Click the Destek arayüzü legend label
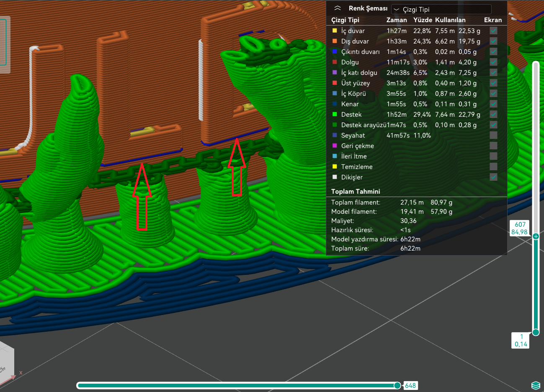 pyautogui.click(x=363, y=125)
